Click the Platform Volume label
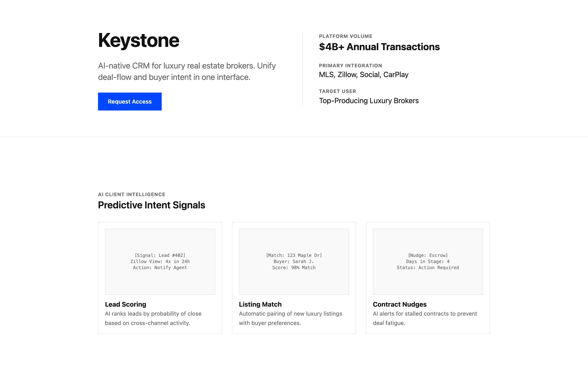 pos(345,36)
